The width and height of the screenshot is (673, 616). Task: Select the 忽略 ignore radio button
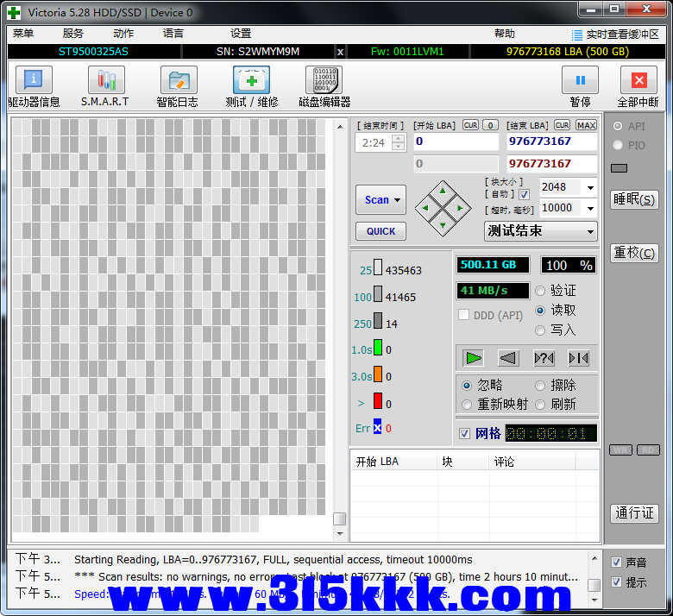(x=467, y=386)
